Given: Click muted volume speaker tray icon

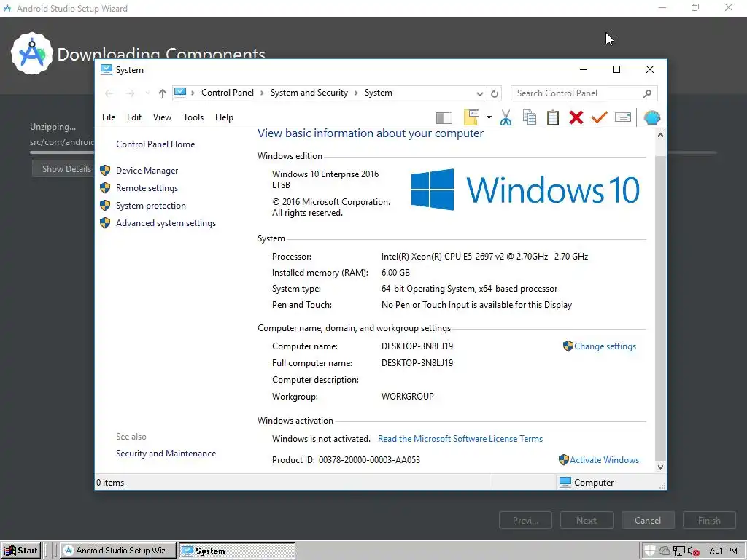Looking at the screenshot, I should coord(693,551).
